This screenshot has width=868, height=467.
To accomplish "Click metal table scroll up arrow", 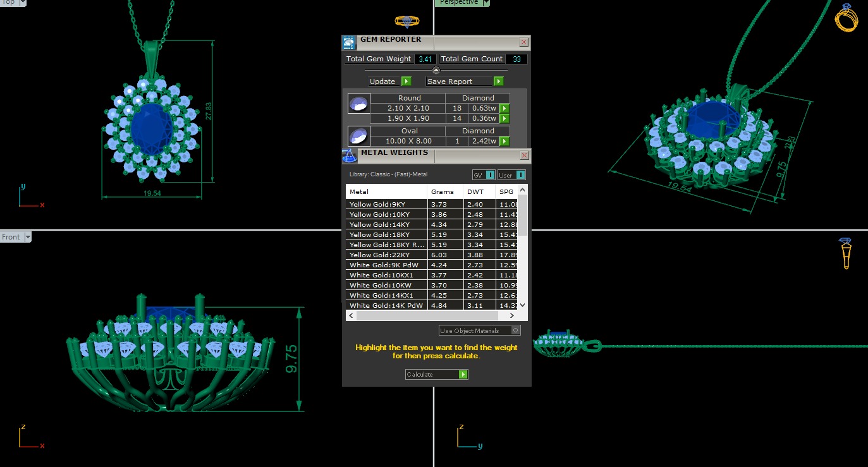I will 522,190.
